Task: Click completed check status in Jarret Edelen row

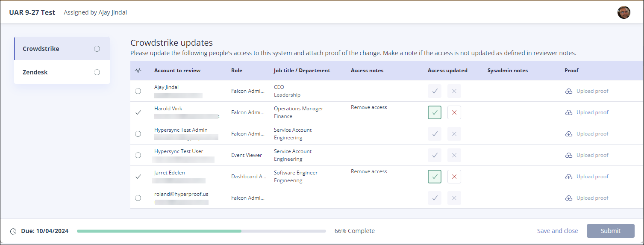Action: coord(138,177)
